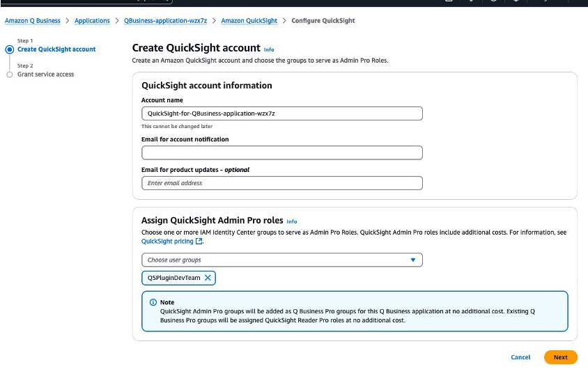
Task: Click the Email for product updates field
Action: tap(282, 183)
